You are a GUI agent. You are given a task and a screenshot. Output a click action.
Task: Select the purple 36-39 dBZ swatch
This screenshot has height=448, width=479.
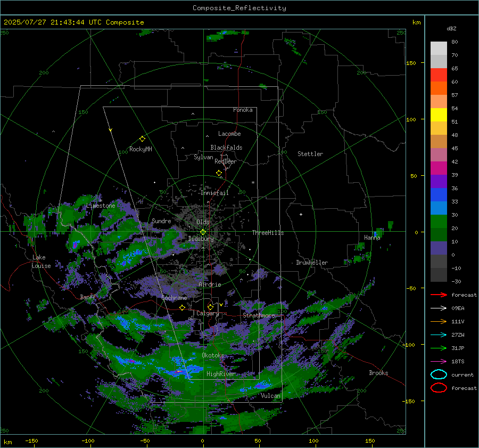(439, 181)
